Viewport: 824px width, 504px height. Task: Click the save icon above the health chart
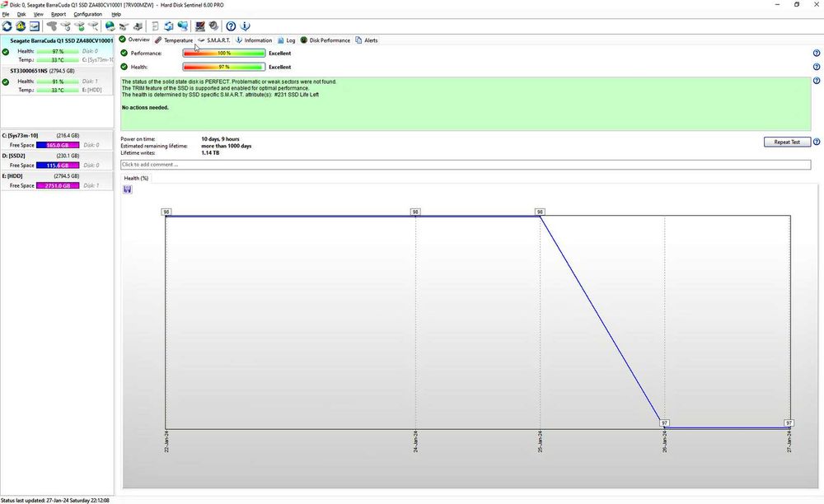pyautogui.click(x=127, y=189)
